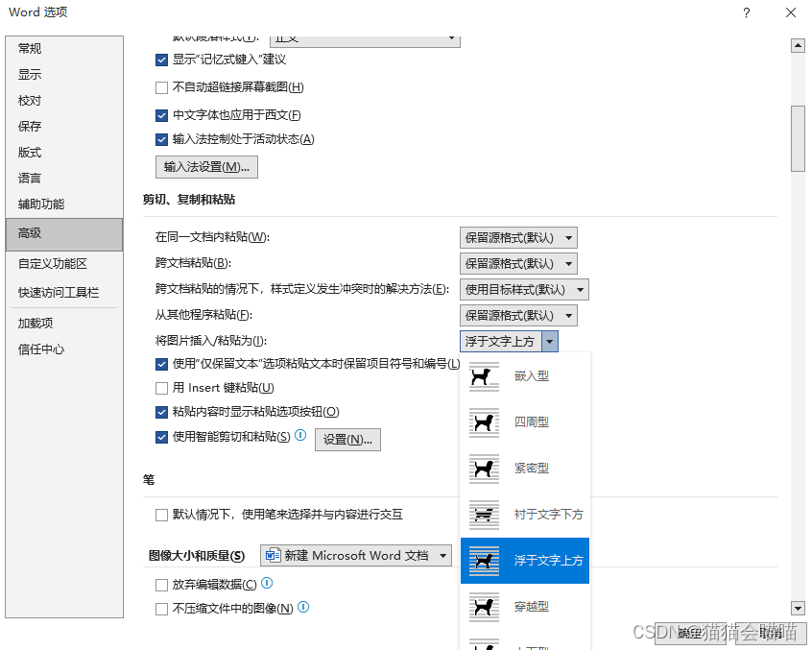
Task: Toggle 显示"记忆式键入"建议 checkbox
Action: tap(161, 60)
